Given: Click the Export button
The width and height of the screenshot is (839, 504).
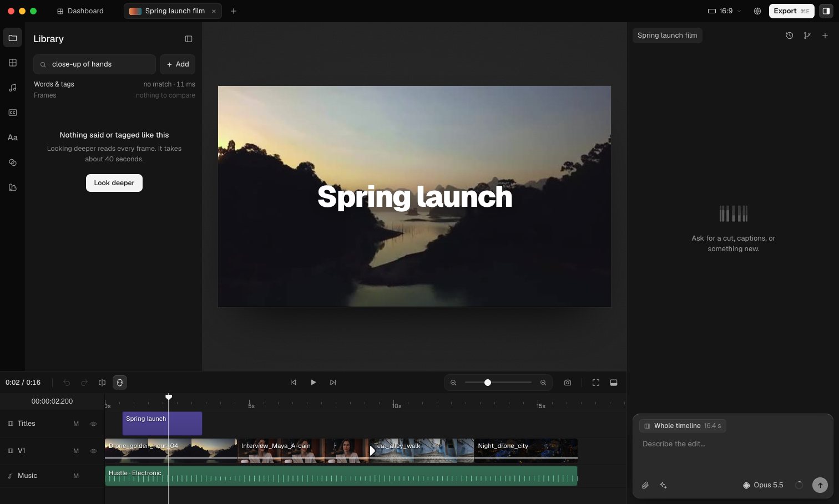Looking at the screenshot, I should pos(791,11).
